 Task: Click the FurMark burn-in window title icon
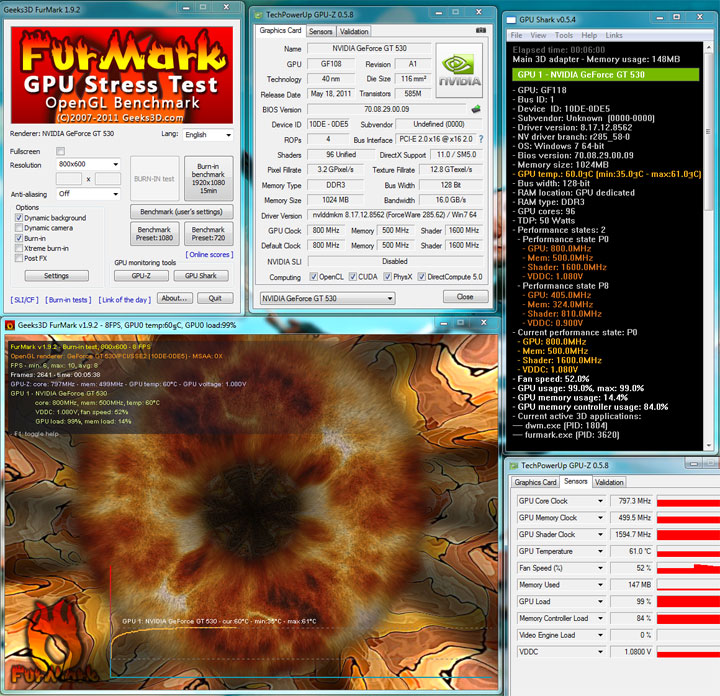tap(10, 325)
